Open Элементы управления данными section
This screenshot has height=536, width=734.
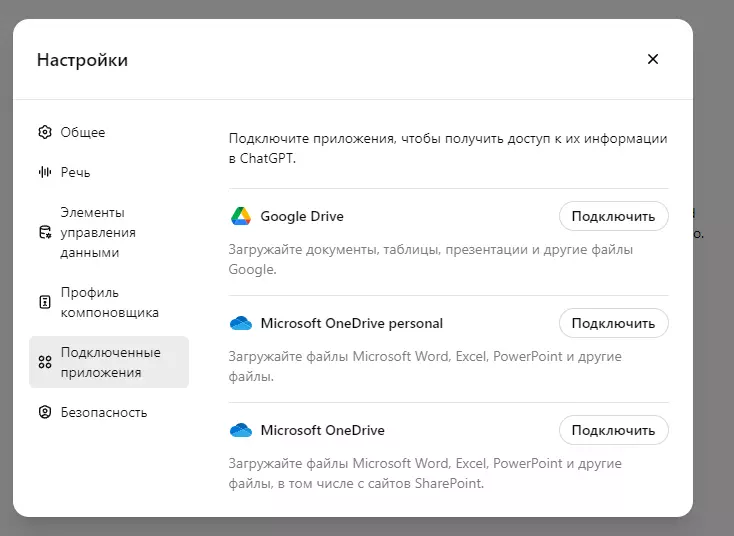109,232
